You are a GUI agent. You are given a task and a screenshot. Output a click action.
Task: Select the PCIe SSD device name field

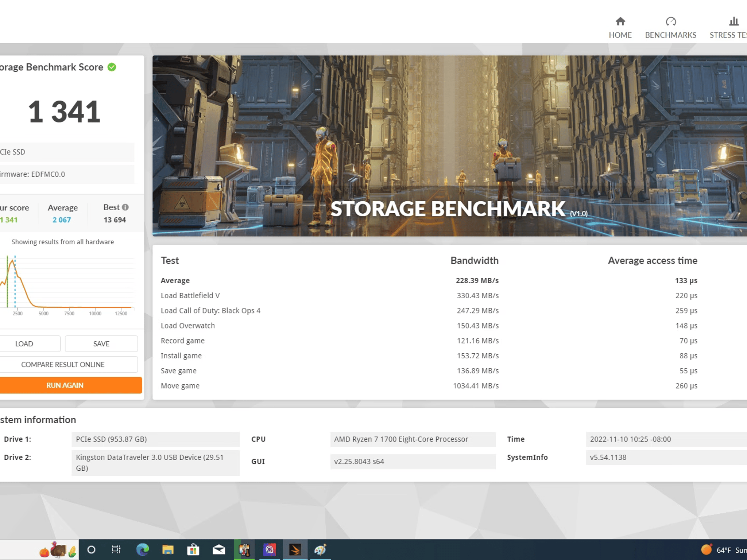pyautogui.click(x=66, y=152)
